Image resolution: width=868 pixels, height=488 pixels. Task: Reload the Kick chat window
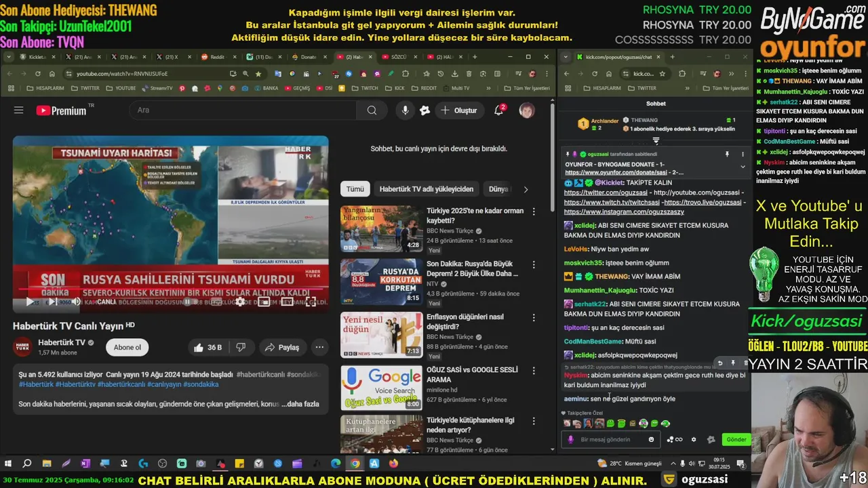[594, 73]
